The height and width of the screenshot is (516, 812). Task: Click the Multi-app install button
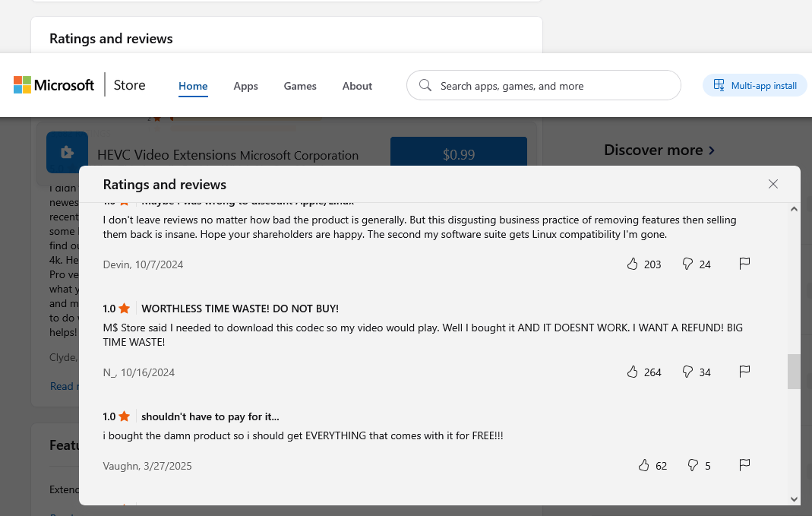point(755,85)
